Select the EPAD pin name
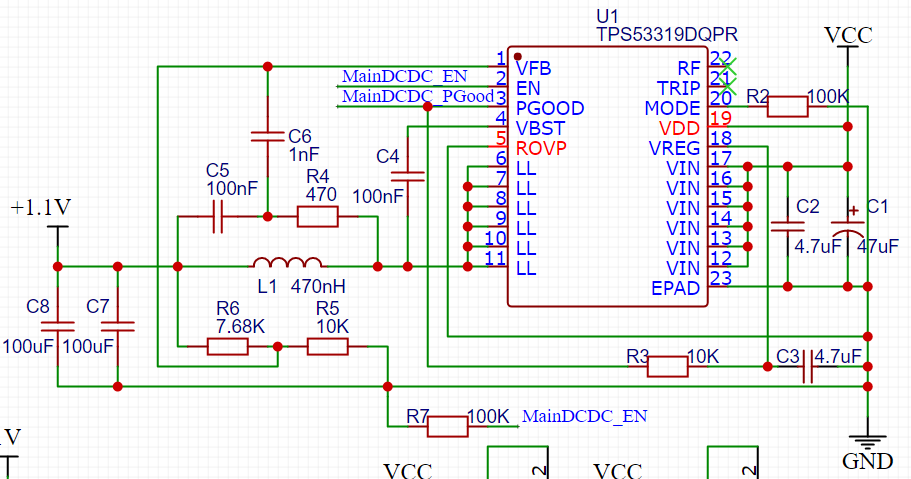Viewport: 911px width, 479px height. (676, 288)
